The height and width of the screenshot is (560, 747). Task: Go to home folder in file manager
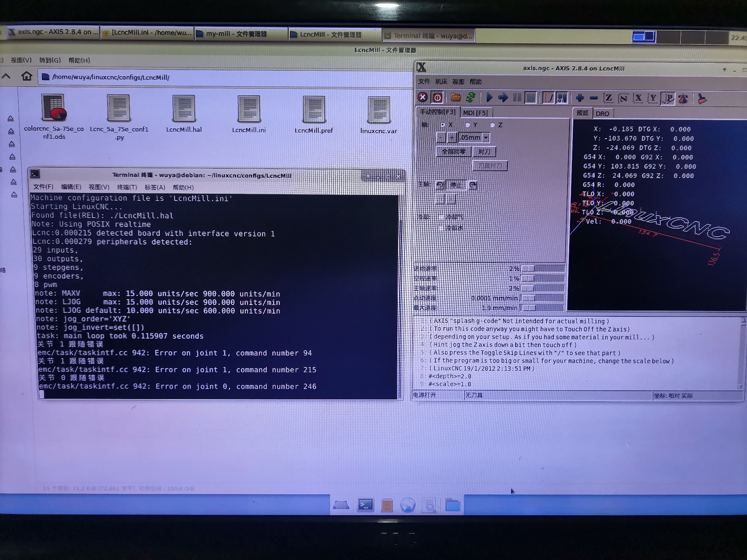(x=27, y=76)
